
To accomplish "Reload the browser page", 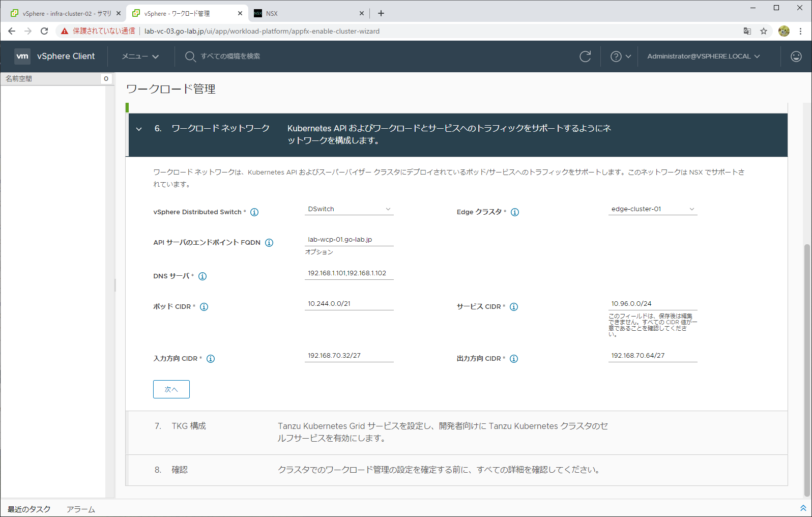I will tap(44, 31).
